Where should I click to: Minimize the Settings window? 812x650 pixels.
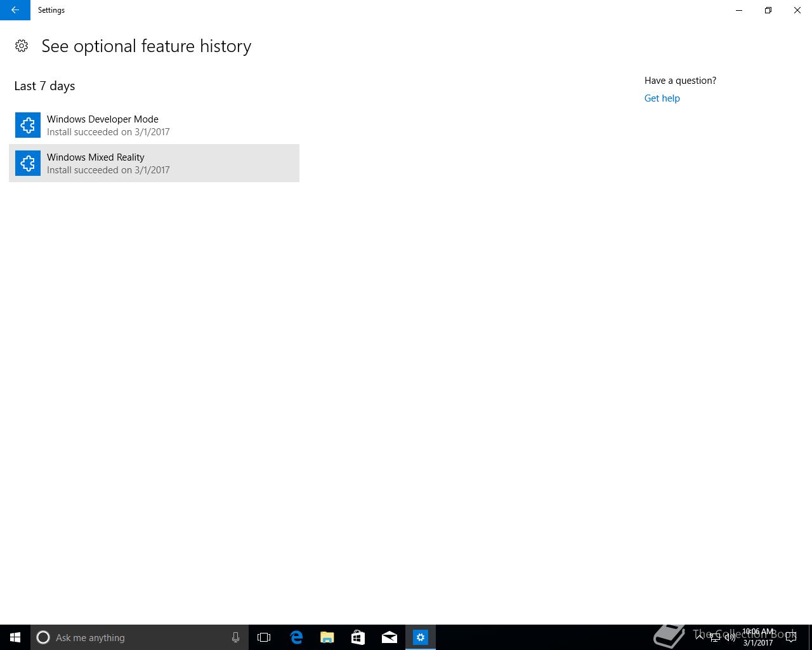point(739,10)
